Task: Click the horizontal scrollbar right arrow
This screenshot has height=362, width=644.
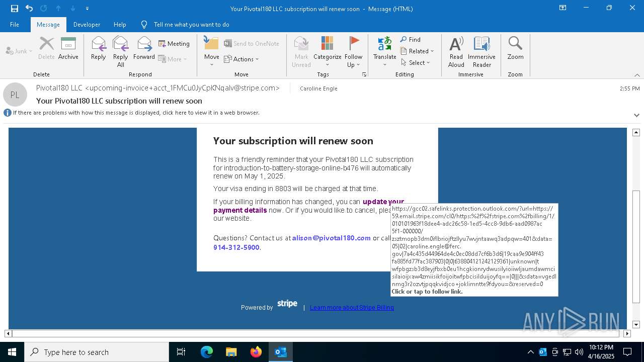Action: click(627, 333)
